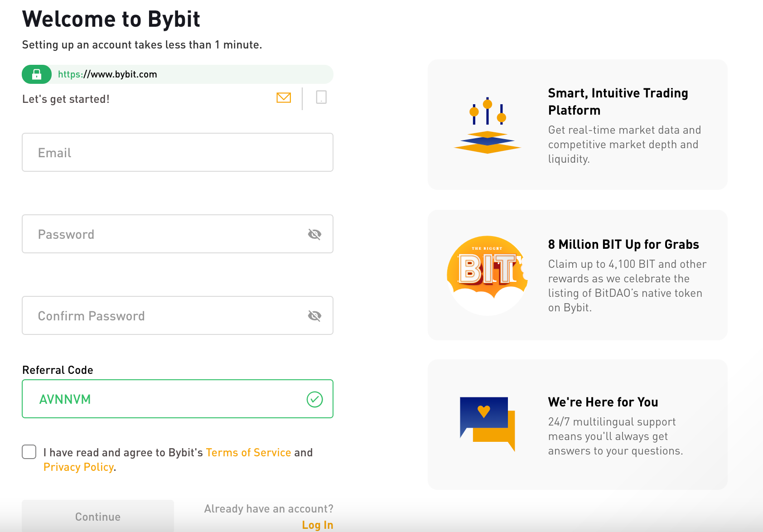Image resolution: width=763 pixels, height=532 pixels.
Task: Click the 'Let's get started!' text
Action: (x=66, y=99)
